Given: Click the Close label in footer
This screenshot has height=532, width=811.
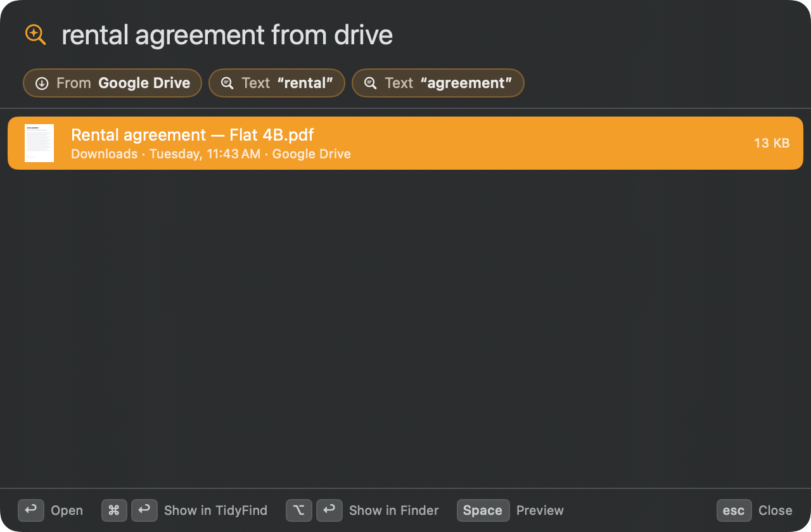Looking at the screenshot, I should tap(776, 510).
